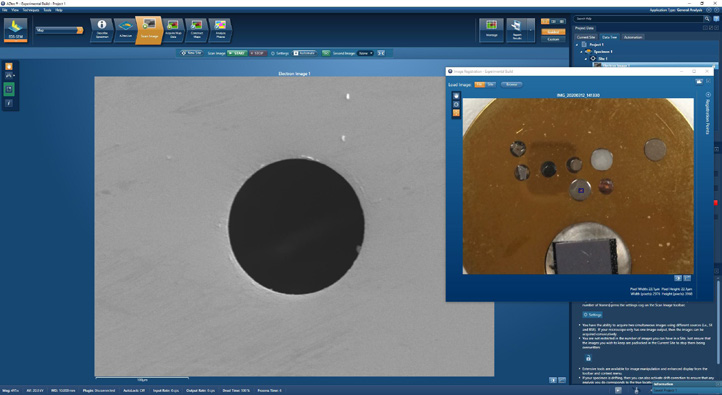
Task: Select File option for Load Image
Action: point(480,85)
